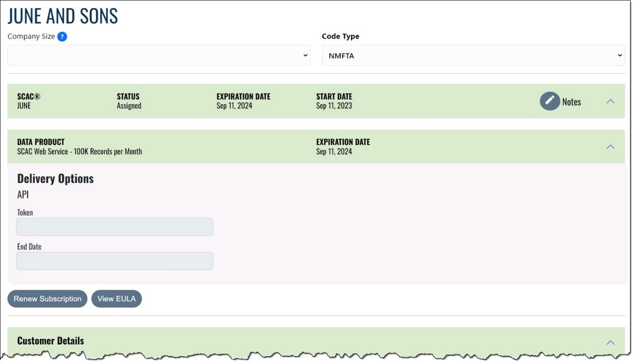
Task: Click inside the Token input field
Action: pos(114,226)
